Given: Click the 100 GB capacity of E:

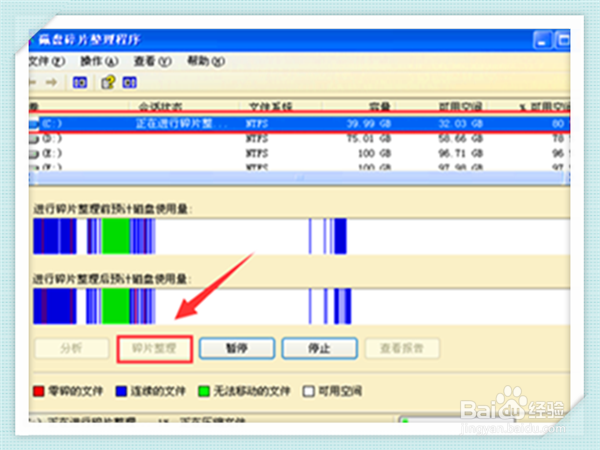Looking at the screenshot, I should point(374,153).
